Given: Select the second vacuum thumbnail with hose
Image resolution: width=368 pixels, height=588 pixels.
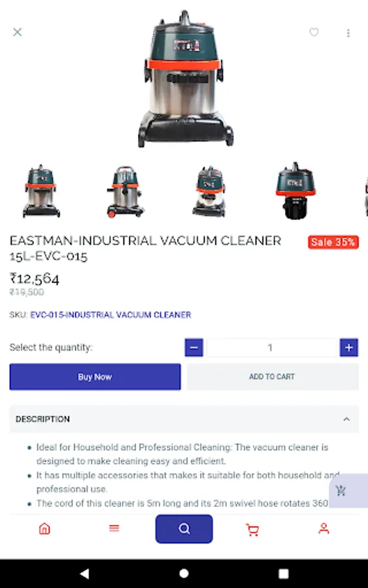Looking at the screenshot, I should (125, 191).
